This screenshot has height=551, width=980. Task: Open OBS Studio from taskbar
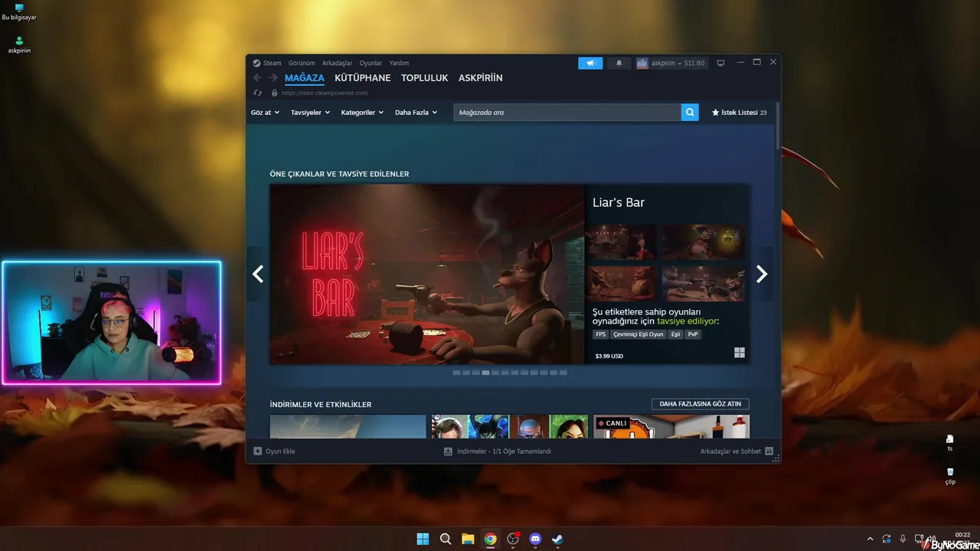click(x=513, y=539)
